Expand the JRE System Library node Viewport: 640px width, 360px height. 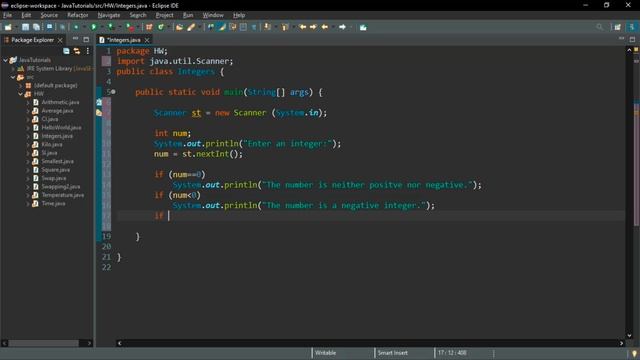point(13,69)
